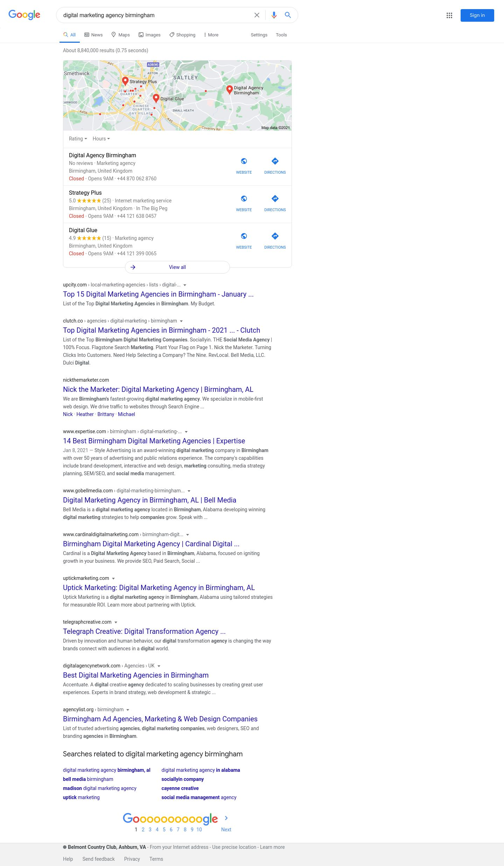
Task: Open the Uptick Marketing result title link
Action: (x=159, y=588)
